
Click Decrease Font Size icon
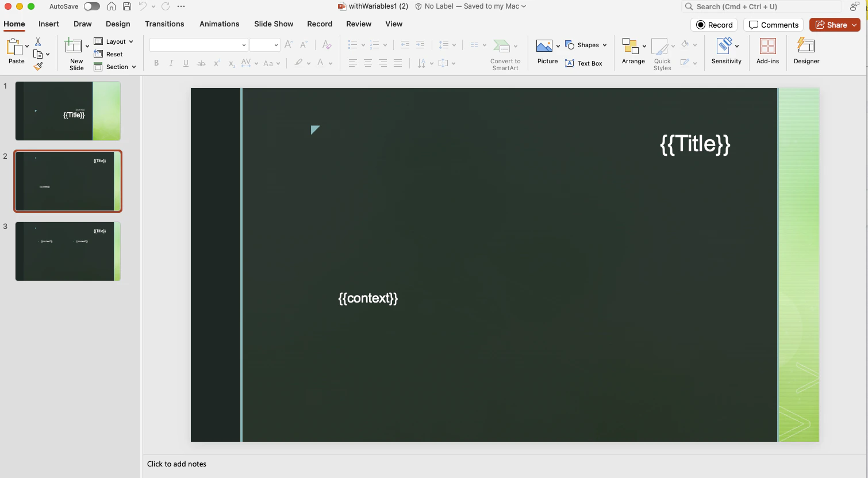(304, 44)
